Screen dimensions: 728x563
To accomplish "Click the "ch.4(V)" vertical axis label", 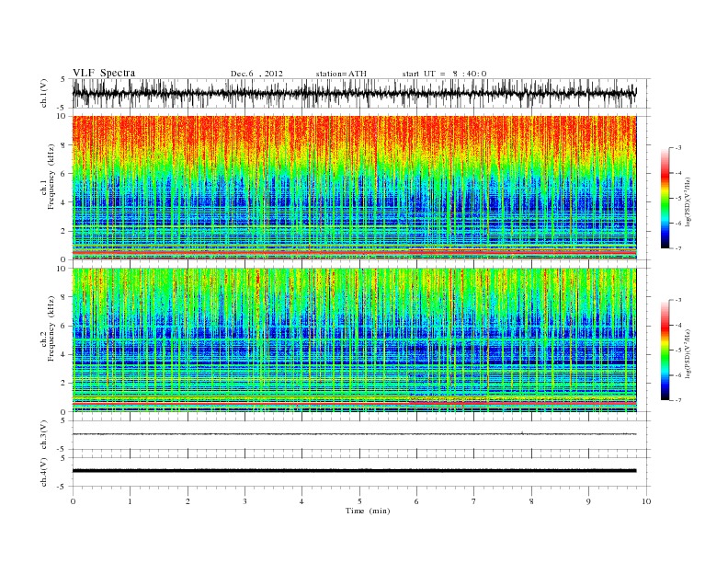I will (44, 472).
